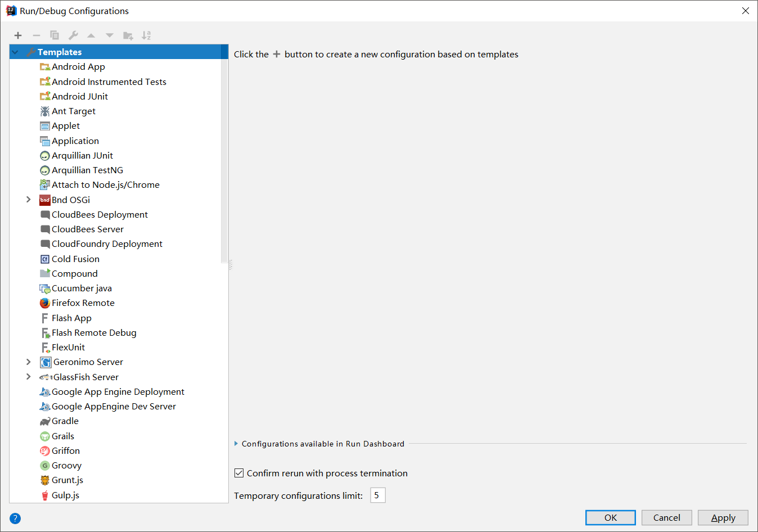
Task: Close the Run/Debug Configurations dialog
Action: tap(745, 11)
